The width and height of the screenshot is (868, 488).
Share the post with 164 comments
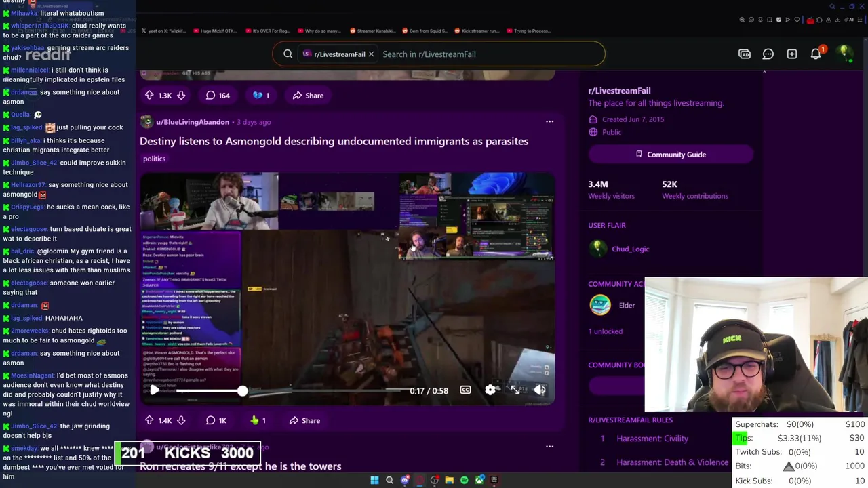coord(308,96)
